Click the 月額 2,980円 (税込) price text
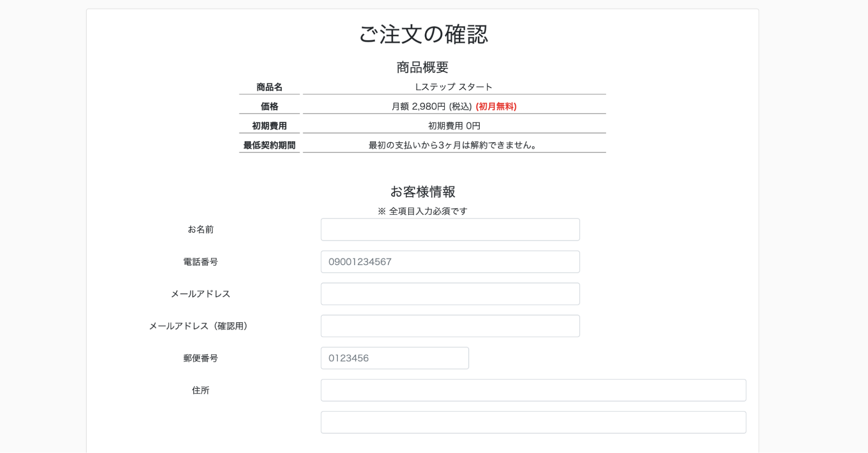 tap(432, 106)
